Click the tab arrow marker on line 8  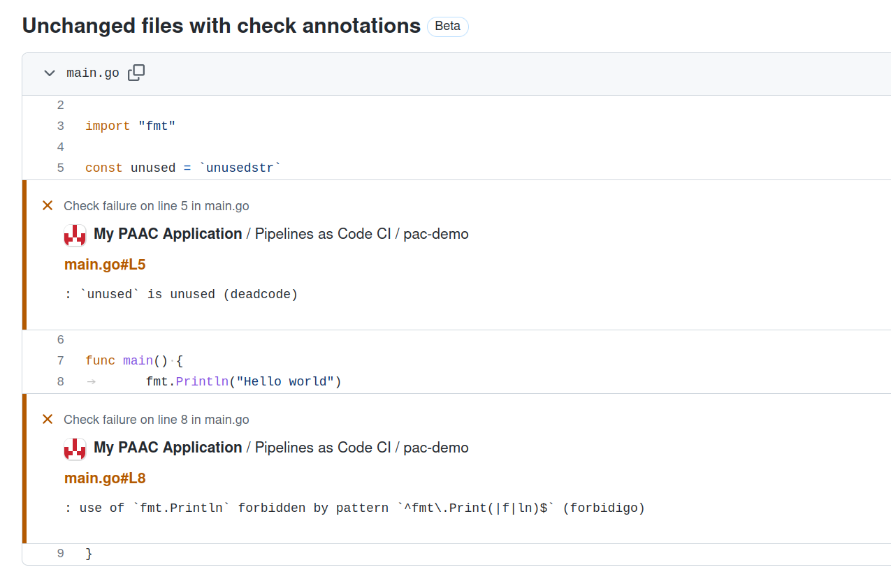(x=91, y=381)
